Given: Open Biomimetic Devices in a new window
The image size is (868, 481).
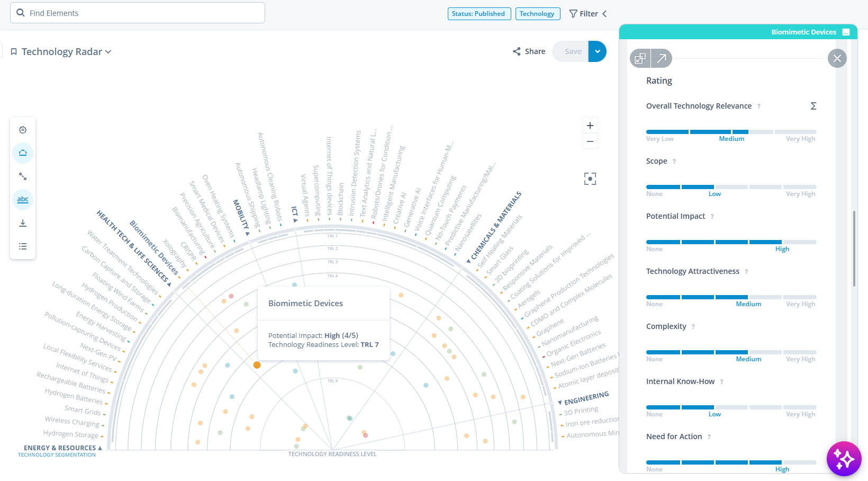Looking at the screenshot, I should tap(661, 58).
